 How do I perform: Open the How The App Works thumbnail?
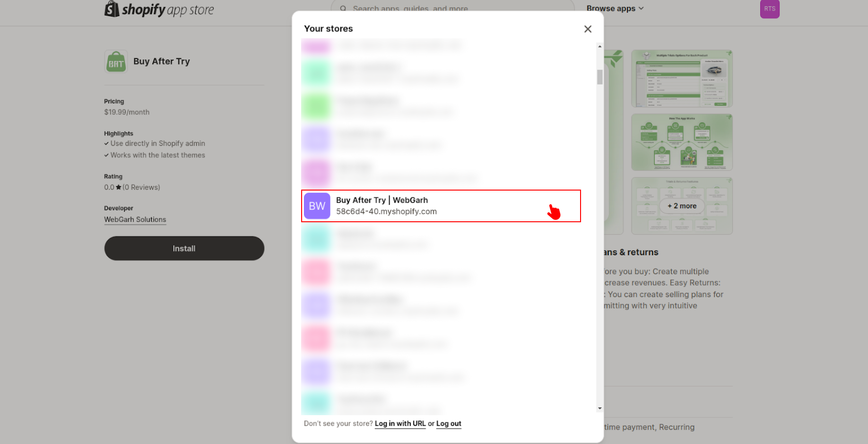[681, 142]
